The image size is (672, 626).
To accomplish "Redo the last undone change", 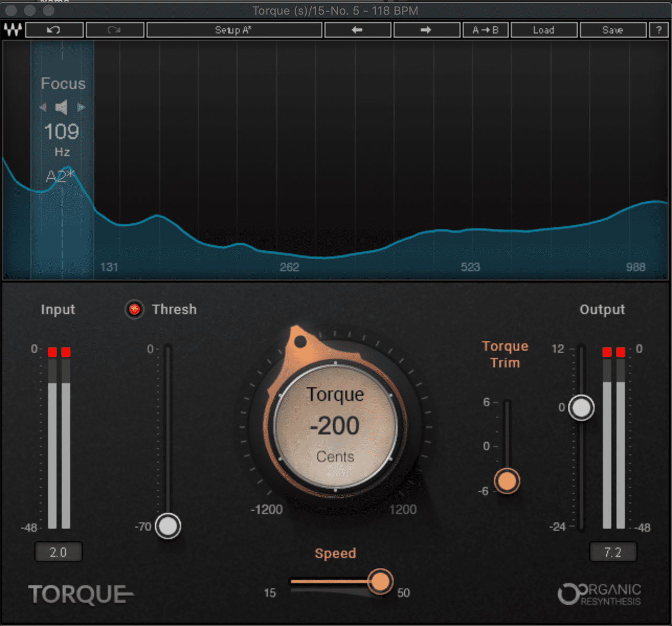I will click(115, 30).
